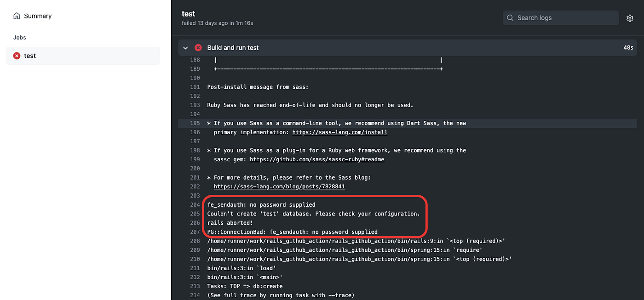Click the red failed icon beside test job

[x=17, y=56]
